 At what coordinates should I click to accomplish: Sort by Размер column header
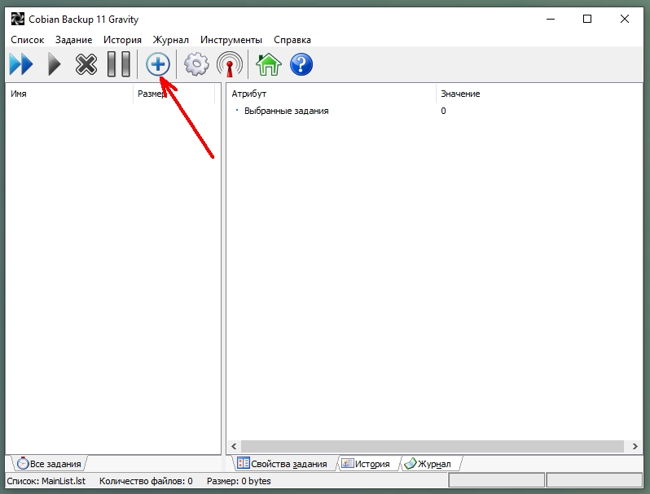174,94
